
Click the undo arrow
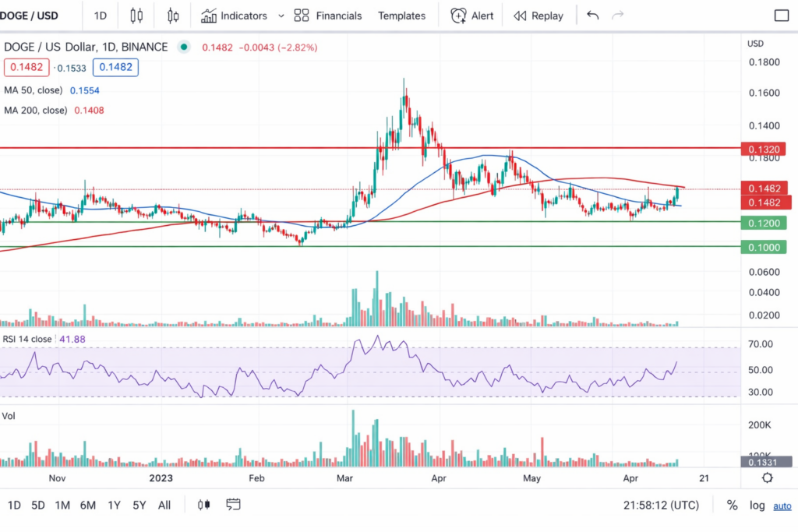point(592,15)
